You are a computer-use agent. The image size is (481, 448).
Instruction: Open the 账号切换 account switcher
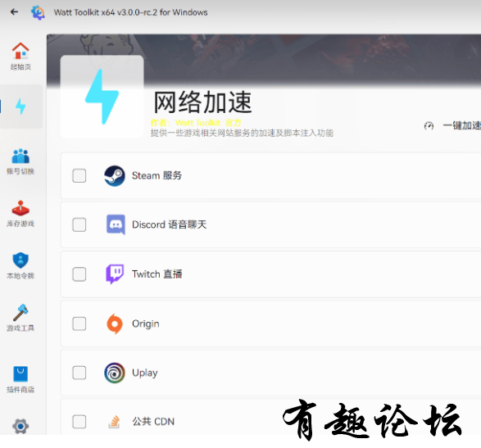[20, 161]
